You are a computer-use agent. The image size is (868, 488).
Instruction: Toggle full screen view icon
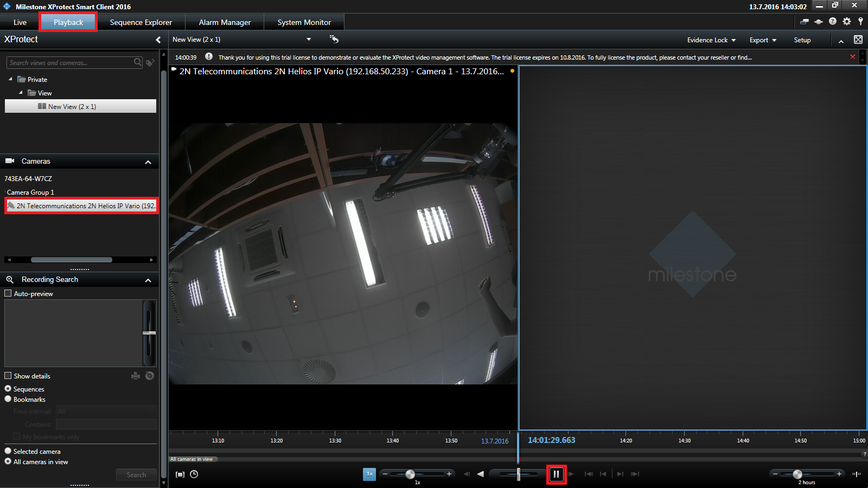[858, 40]
